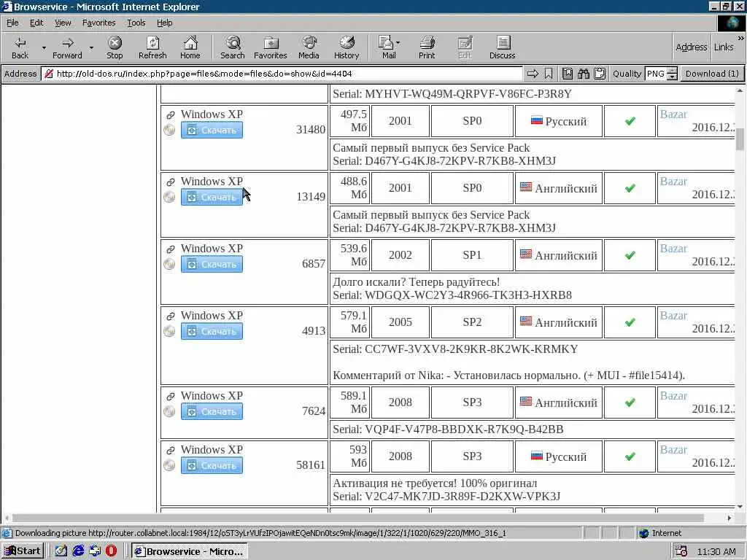Click the Quality PNG value field

pos(656,74)
